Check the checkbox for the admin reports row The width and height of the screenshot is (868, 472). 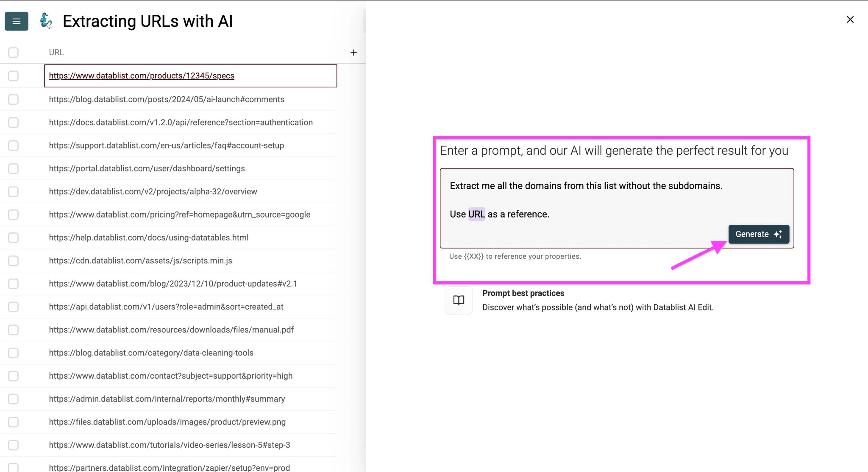pos(14,399)
